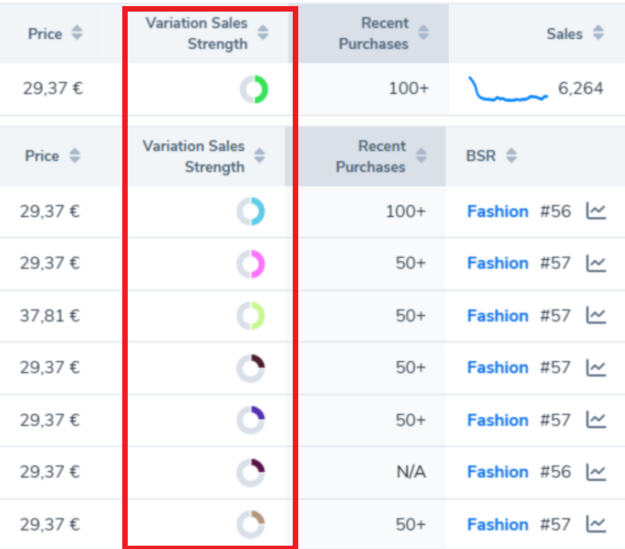The height and width of the screenshot is (549, 625).
Task: Open BSR history chart icon in 37,81 € row
Action: 596,316
